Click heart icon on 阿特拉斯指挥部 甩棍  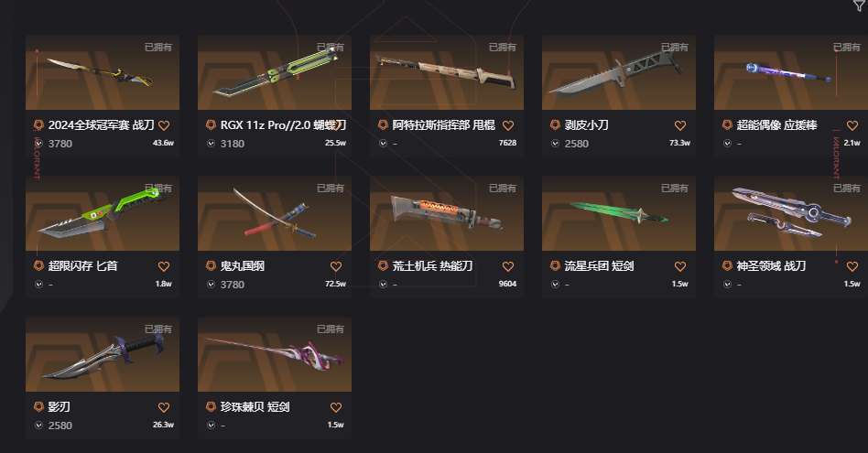(x=508, y=125)
